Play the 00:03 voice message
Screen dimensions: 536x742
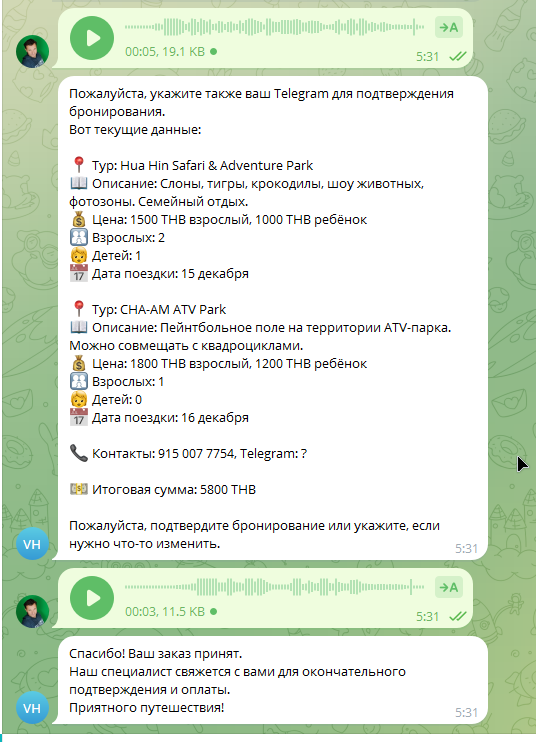[92, 598]
